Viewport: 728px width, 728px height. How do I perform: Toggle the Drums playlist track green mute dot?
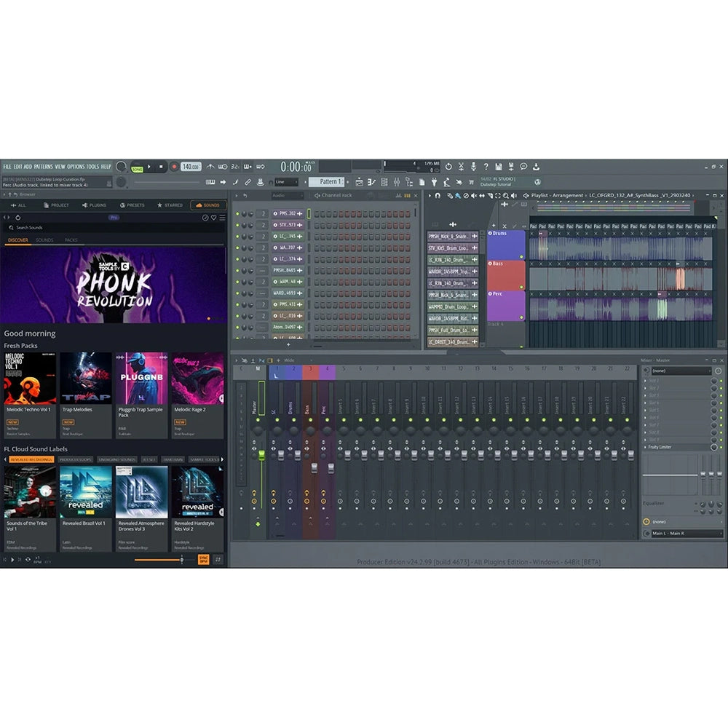tap(521, 257)
